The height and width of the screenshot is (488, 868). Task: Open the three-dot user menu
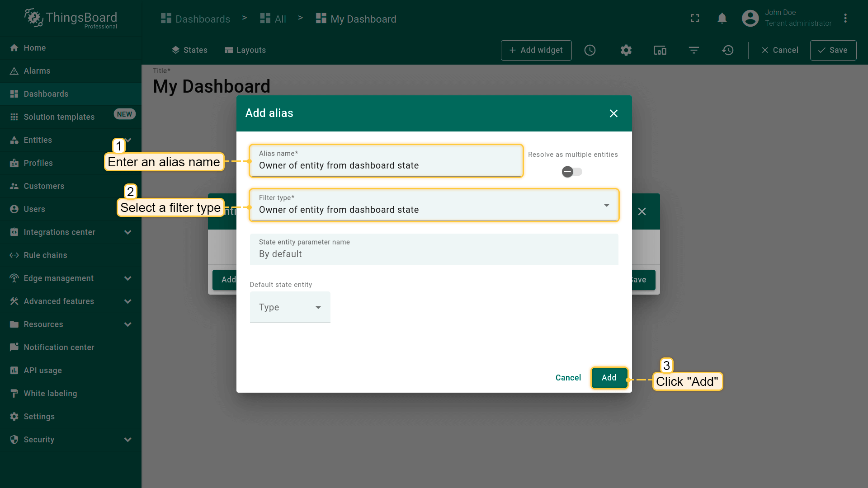coord(845,19)
